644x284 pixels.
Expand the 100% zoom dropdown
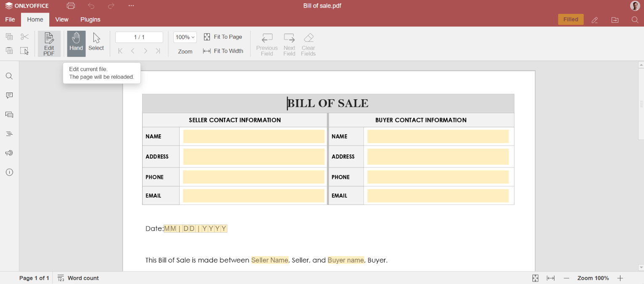pyautogui.click(x=185, y=37)
